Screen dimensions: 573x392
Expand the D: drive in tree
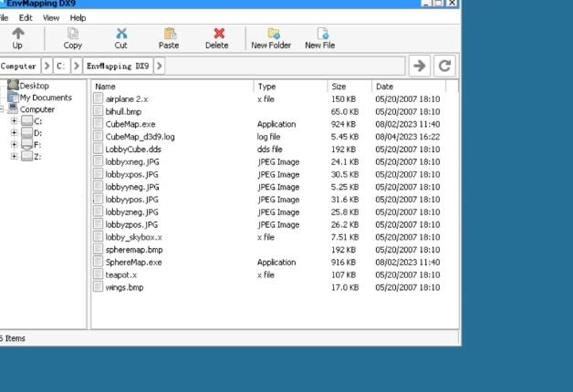tap(14, 133)
